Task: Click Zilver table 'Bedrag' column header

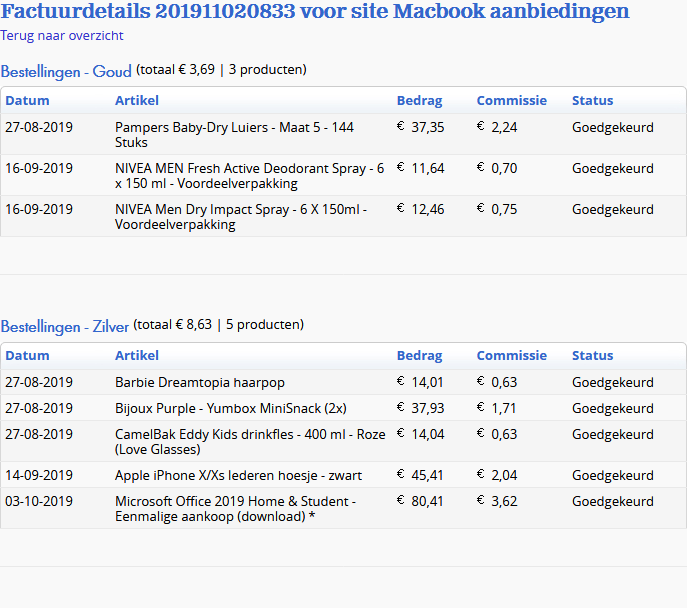Action: 419,355
